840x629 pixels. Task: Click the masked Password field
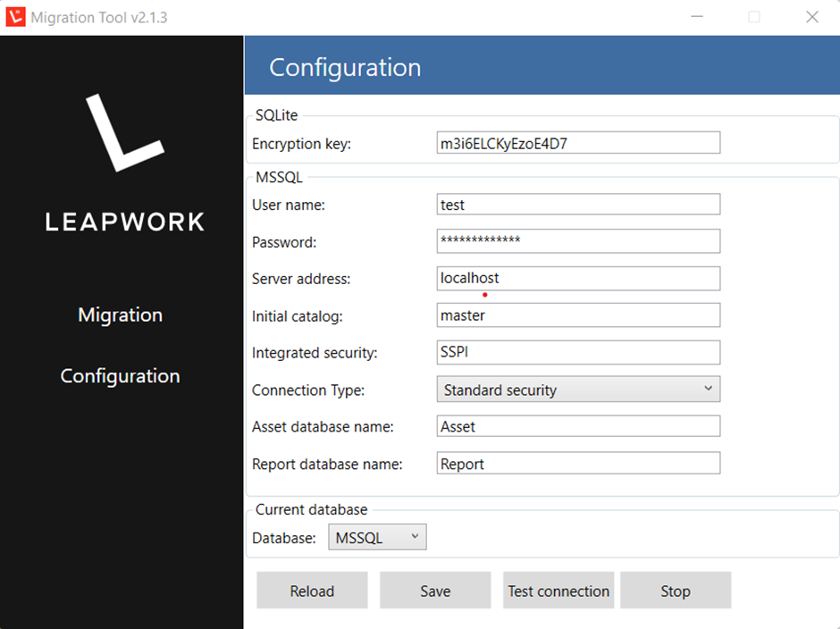pos(577,240)
